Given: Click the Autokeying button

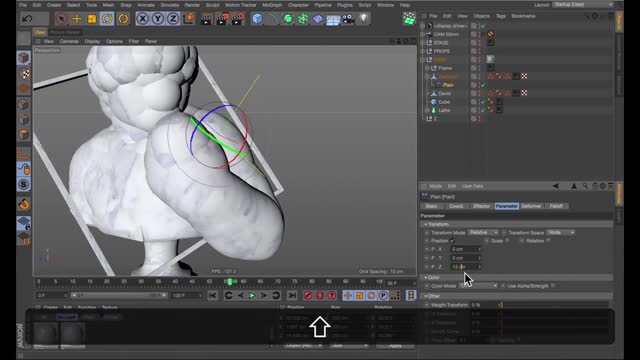Looking at the screenshot, I should tap(320, 296).
